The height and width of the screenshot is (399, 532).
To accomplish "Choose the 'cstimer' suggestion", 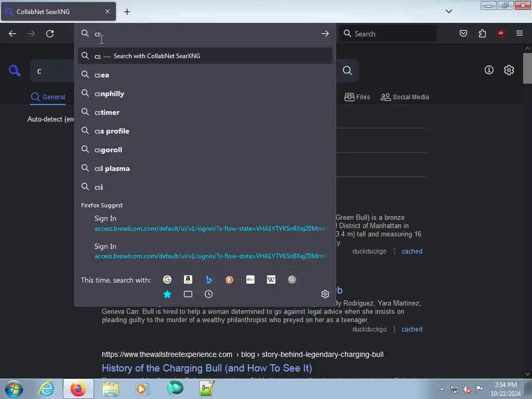I will coord(205,112).
